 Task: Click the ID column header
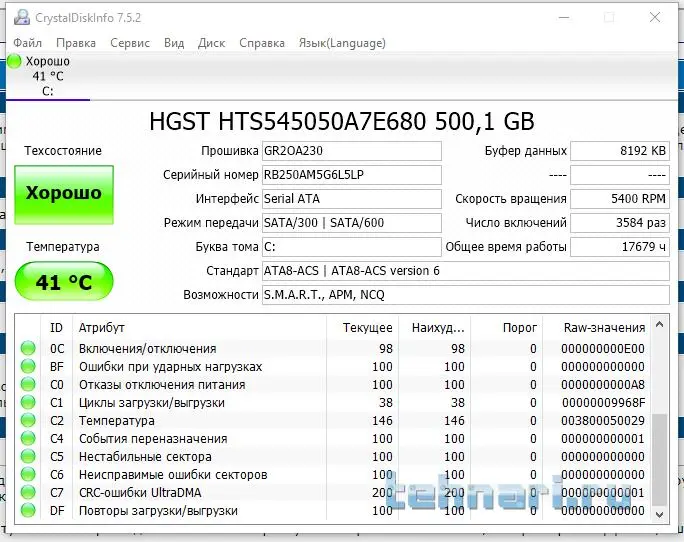pyautogui.click(x=56, y=328)
